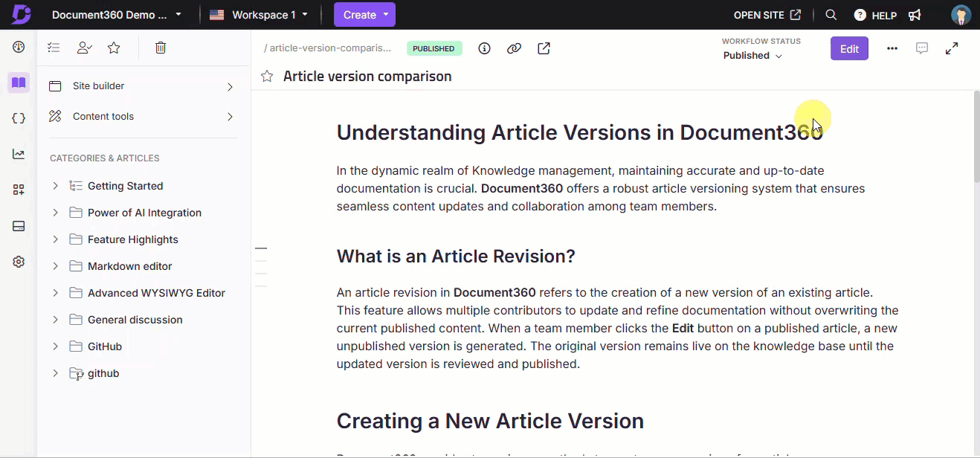This screenshot has height=458, width=980.
Task: Select General discussion folder
Action: pos(135,320)
